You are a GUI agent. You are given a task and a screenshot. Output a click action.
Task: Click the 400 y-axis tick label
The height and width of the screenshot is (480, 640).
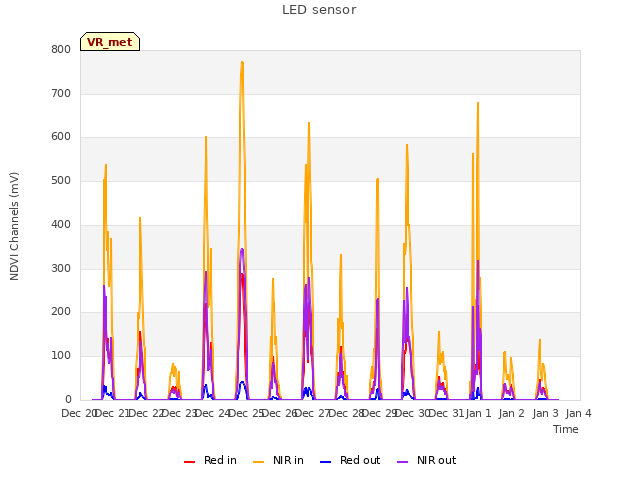click(x=61, y=224)
